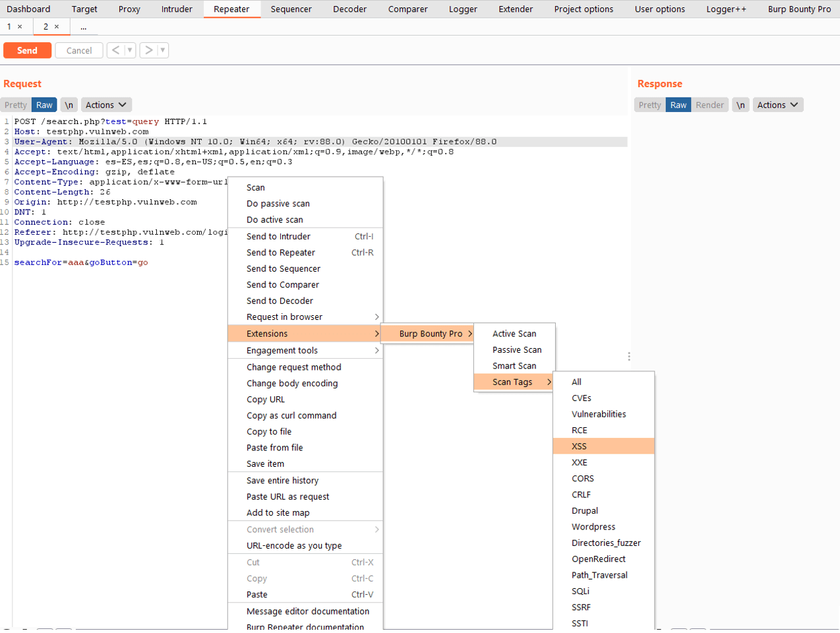The height and width of the screenshot is (633, 840).
Task: Choose the "XSS" scan tag
Action: click(x=578, y=446)
